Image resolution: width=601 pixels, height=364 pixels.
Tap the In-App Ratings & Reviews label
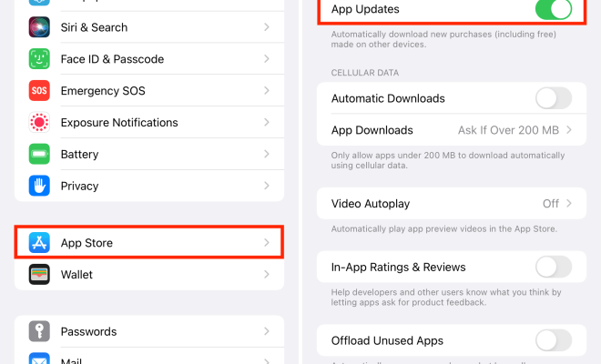[398, 267]
